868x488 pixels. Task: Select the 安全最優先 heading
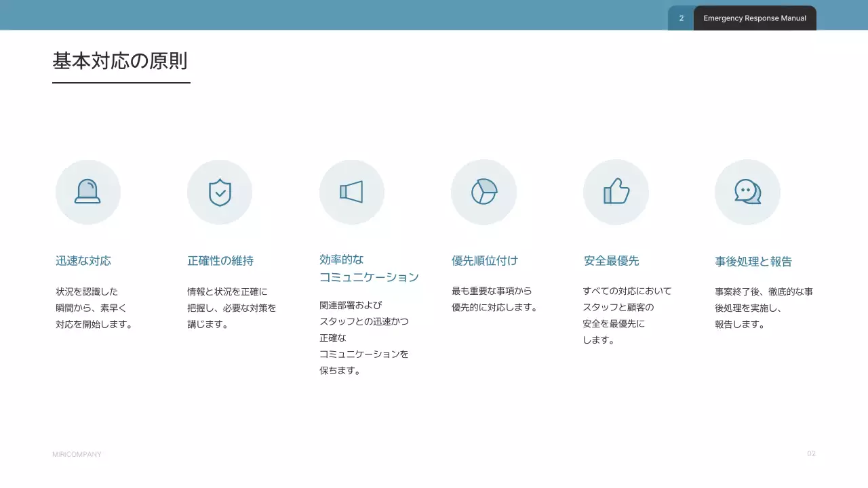[x=611, y=261]
